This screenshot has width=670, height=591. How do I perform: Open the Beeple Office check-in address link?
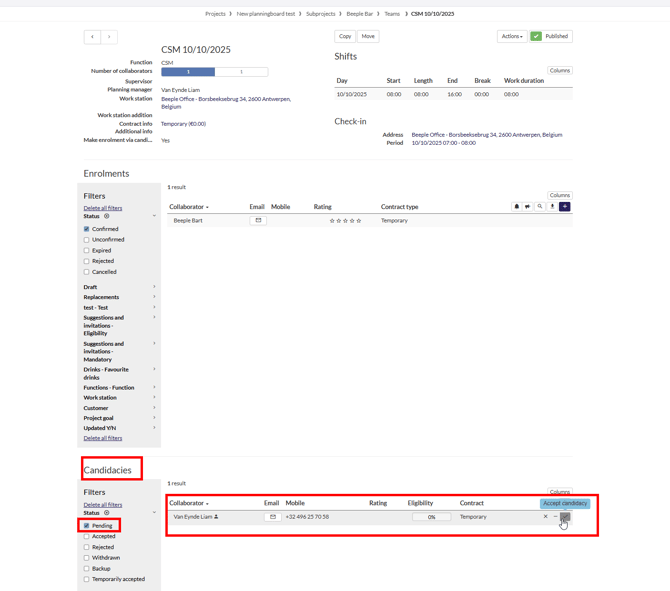pyautogui.click(x=486, y=134)
